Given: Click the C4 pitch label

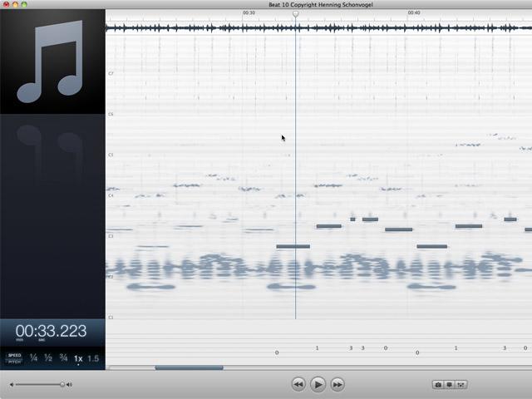Looking at the screenshot, I should click(x=111, y=195).
